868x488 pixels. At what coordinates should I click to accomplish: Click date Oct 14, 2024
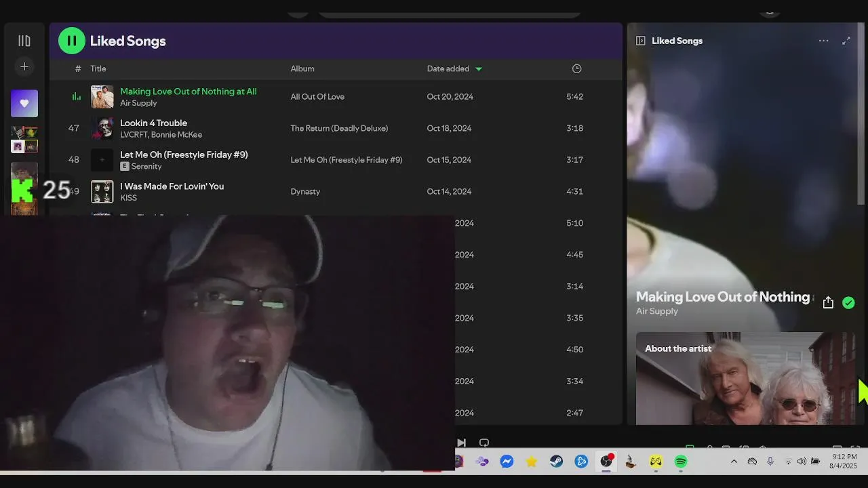tap(449, 192)
